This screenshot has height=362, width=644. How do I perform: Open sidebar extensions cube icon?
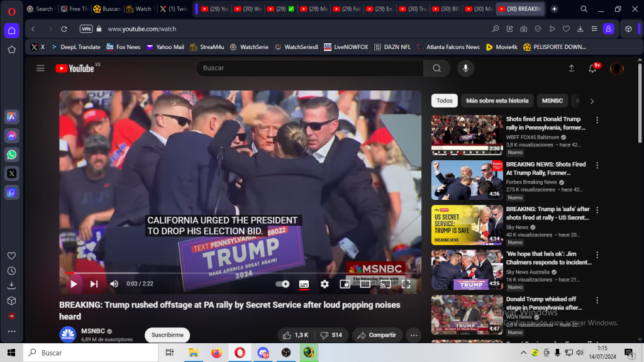(x=11, y=301)
